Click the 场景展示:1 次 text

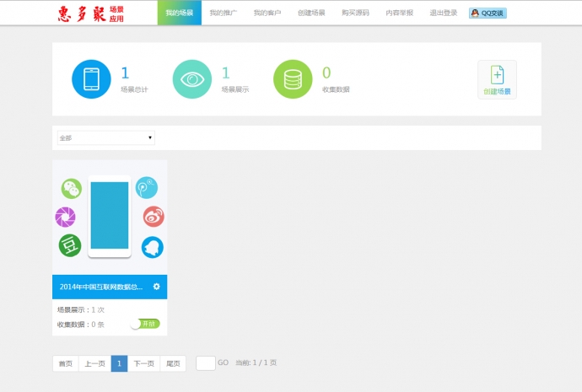point(81,309)
